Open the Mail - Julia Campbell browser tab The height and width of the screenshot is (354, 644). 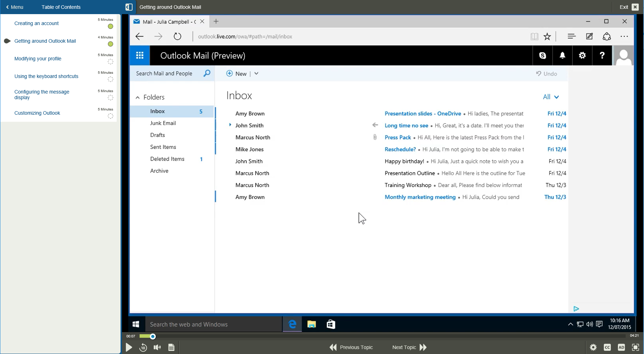[166, 22]
